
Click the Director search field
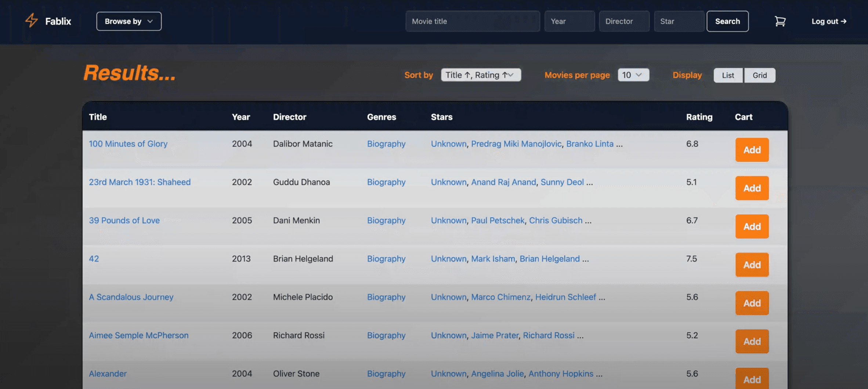click(624, 21)
